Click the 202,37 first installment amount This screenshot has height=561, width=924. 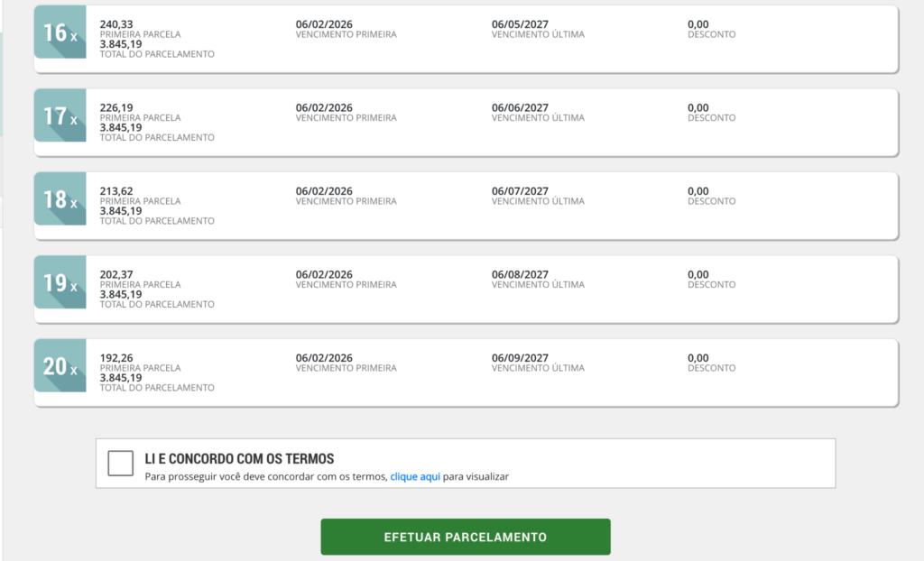coord(116,274)
